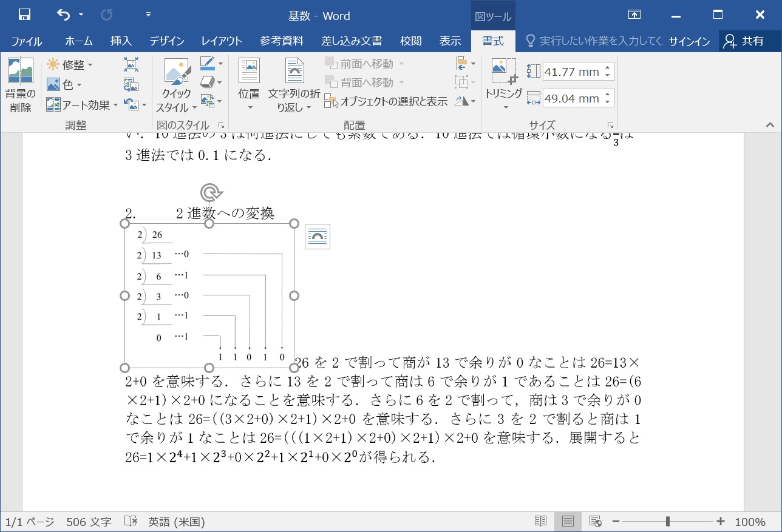This screenshot has height=532, width=782.
Task: Collapse the ribbon with the chevron
Action: pyautogui.click(x=770, y=125)
